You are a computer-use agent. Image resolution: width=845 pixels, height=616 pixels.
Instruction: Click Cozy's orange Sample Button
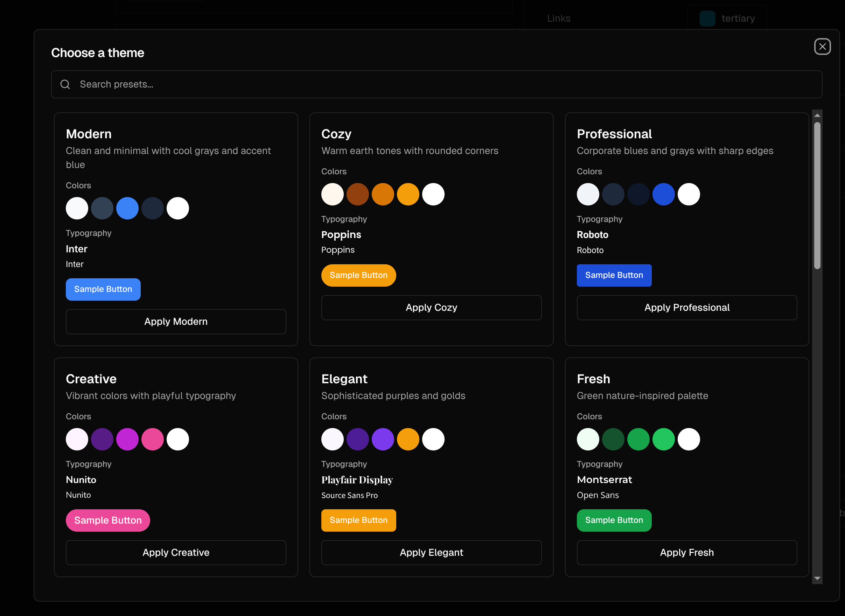coord(358,275)
